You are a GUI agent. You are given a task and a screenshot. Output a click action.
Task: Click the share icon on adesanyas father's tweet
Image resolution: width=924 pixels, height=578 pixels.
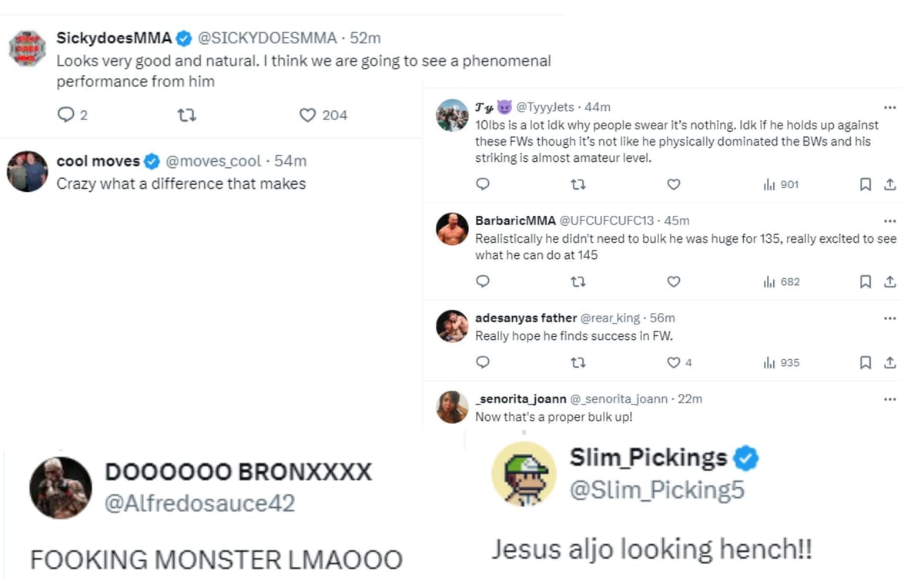[x=890, y=362]
